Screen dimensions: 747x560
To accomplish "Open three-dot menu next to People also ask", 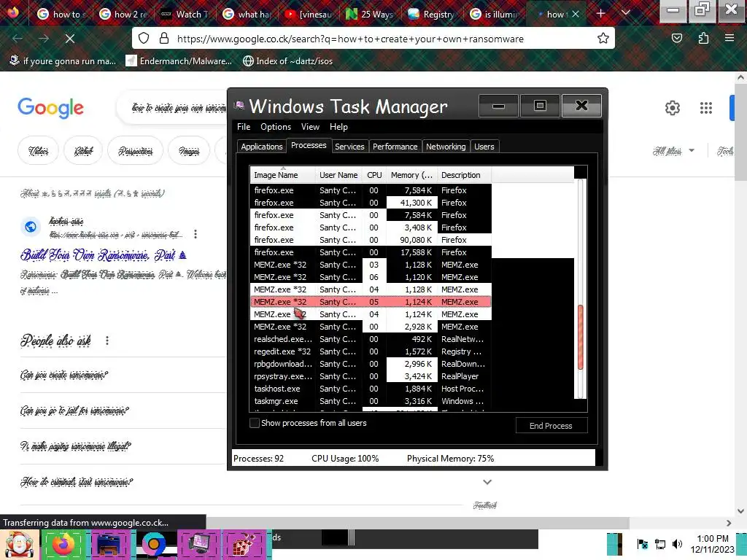I will tap(107, 341).
